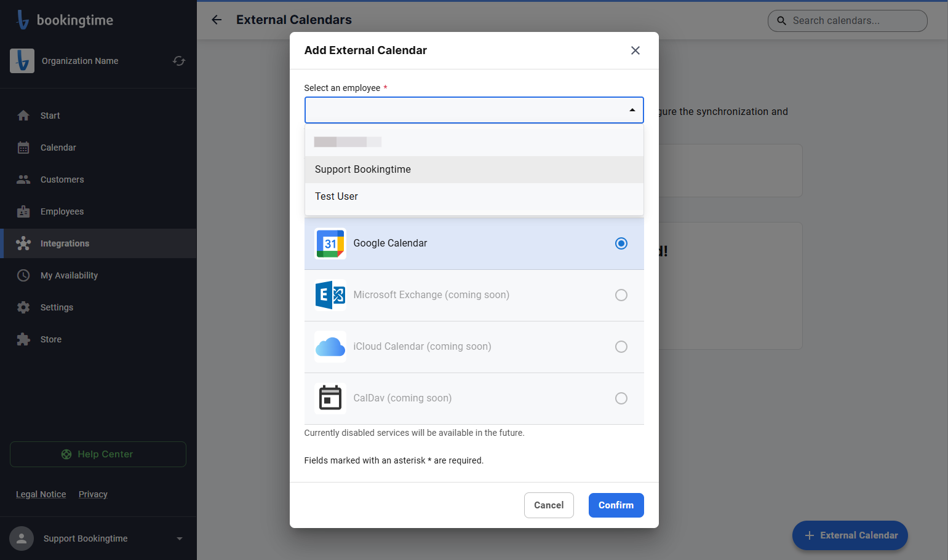Image resolution: width=948 pixels, height=560 pixels.
Task: Choose Support Bookingtime from employee list
Action: [x=474, y=170]
